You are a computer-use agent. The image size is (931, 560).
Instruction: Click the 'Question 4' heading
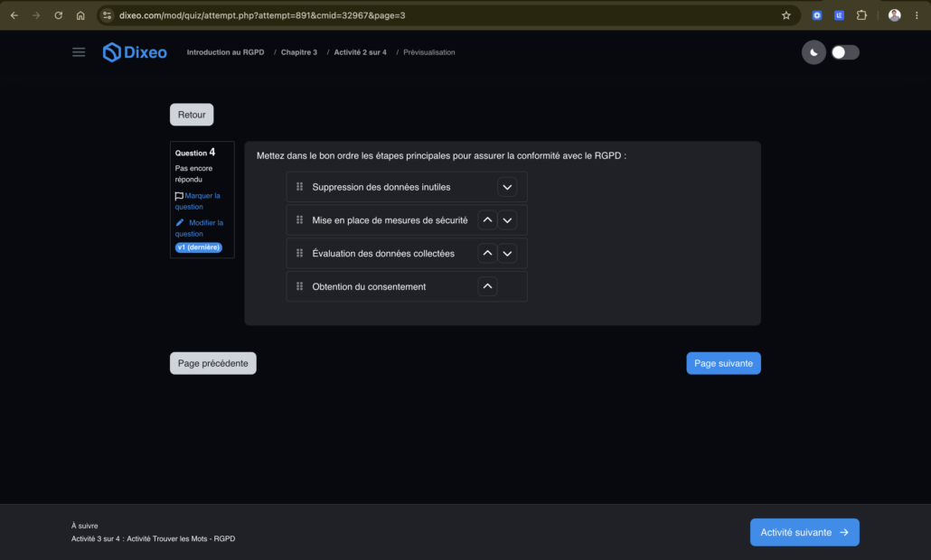click(194, 153)
